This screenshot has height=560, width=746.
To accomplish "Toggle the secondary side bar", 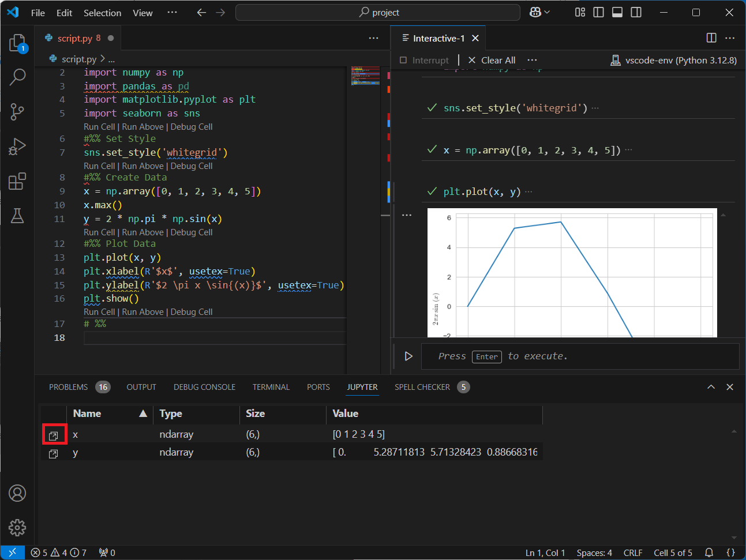I will pyautogui.click(x=636, y=12).
